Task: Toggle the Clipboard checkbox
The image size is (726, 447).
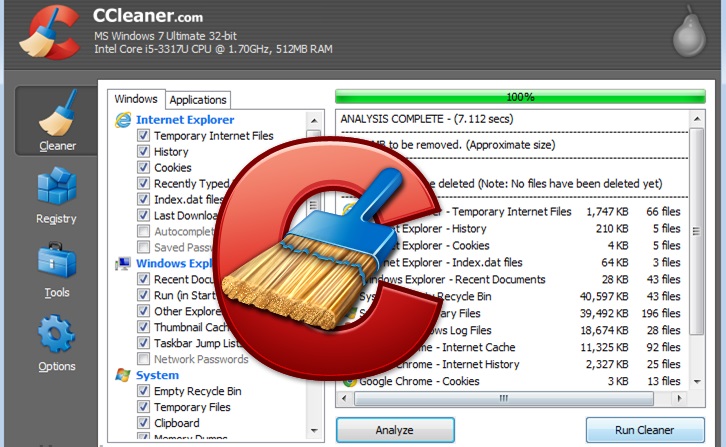Action: click(x=144, y=422)
